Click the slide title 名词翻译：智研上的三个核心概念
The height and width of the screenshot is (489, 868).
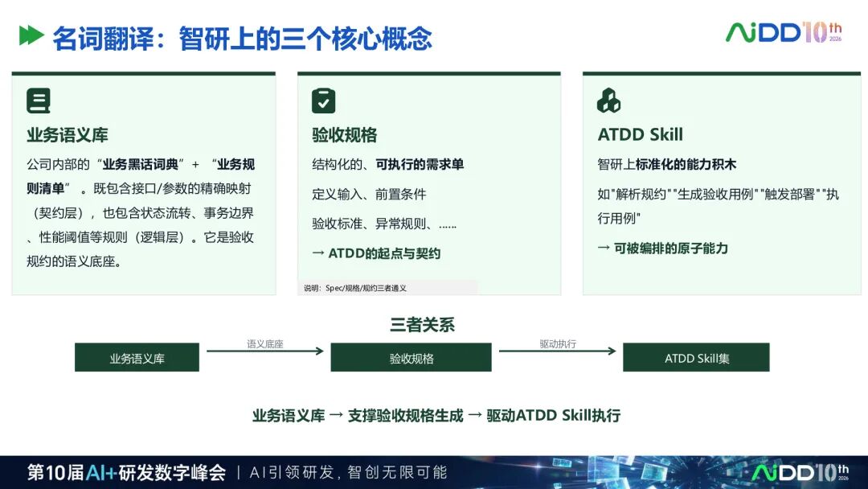pyautogui.click(x=243, y=39)
